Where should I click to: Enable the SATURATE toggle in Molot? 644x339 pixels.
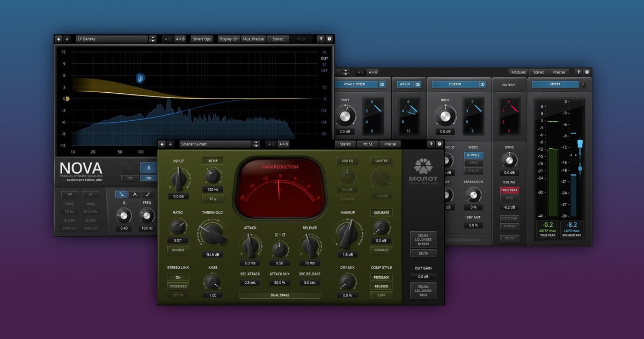[381, 212]
